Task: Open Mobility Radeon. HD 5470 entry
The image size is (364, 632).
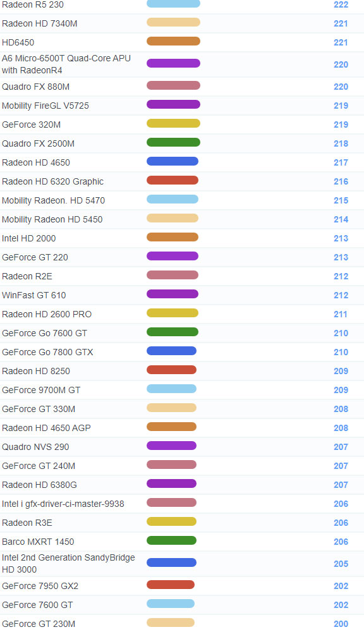Action: (53, 201)
